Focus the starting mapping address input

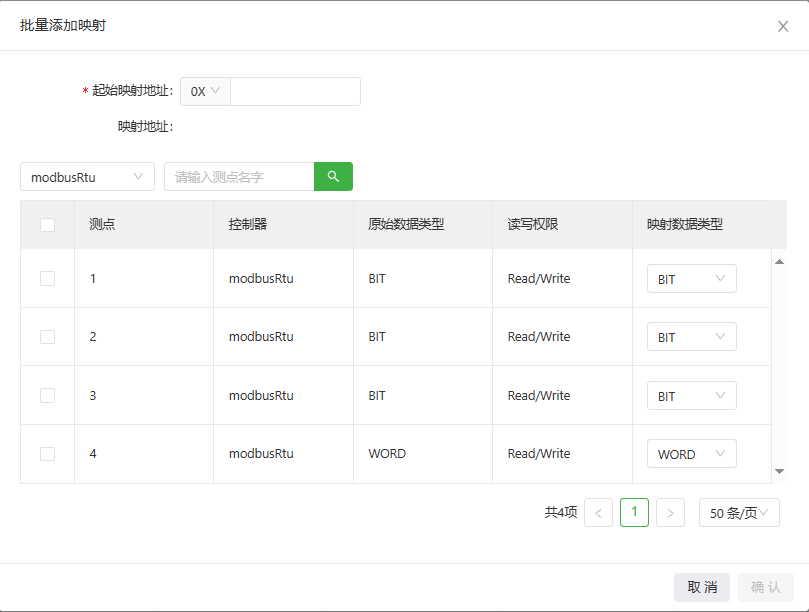[x=295, y=91]
